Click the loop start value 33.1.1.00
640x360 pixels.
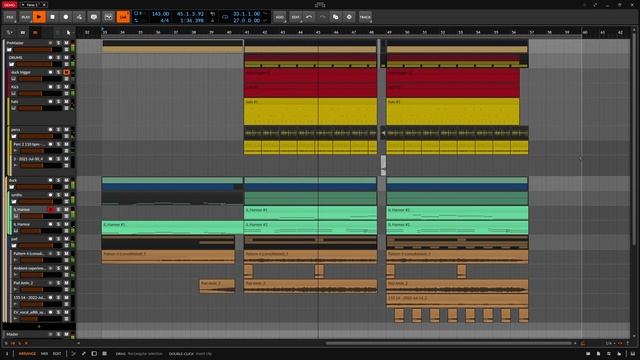tap(246, 14)
